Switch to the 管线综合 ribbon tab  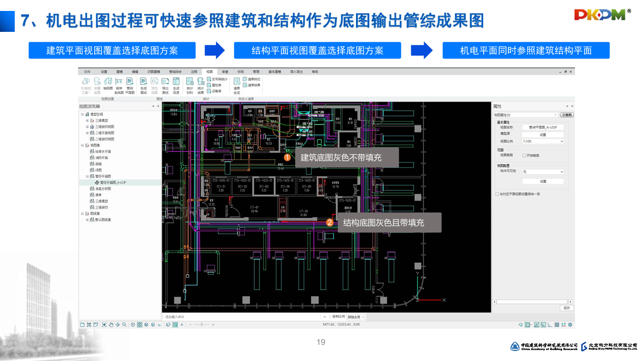pos(175,72)
